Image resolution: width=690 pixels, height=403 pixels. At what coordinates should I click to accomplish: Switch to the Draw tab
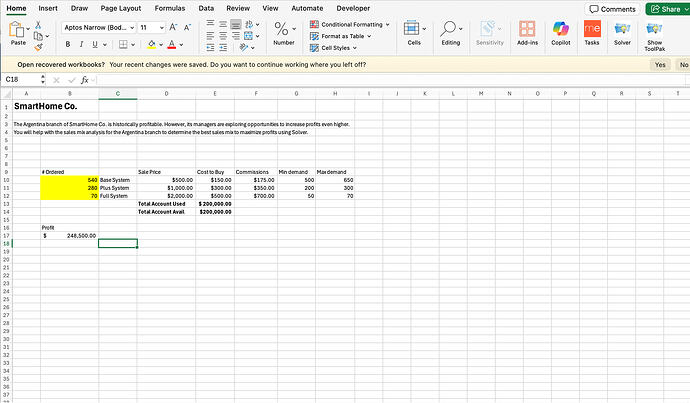click(79, 8)
